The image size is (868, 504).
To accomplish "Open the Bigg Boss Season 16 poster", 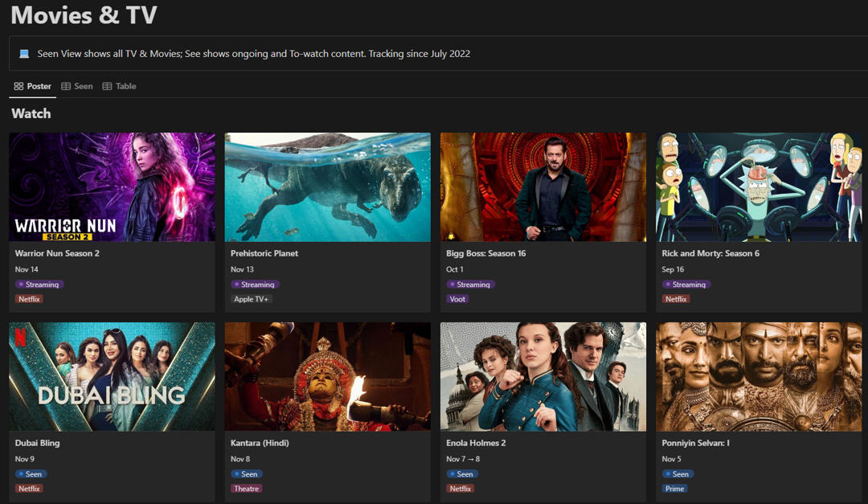I will point(543,187).
